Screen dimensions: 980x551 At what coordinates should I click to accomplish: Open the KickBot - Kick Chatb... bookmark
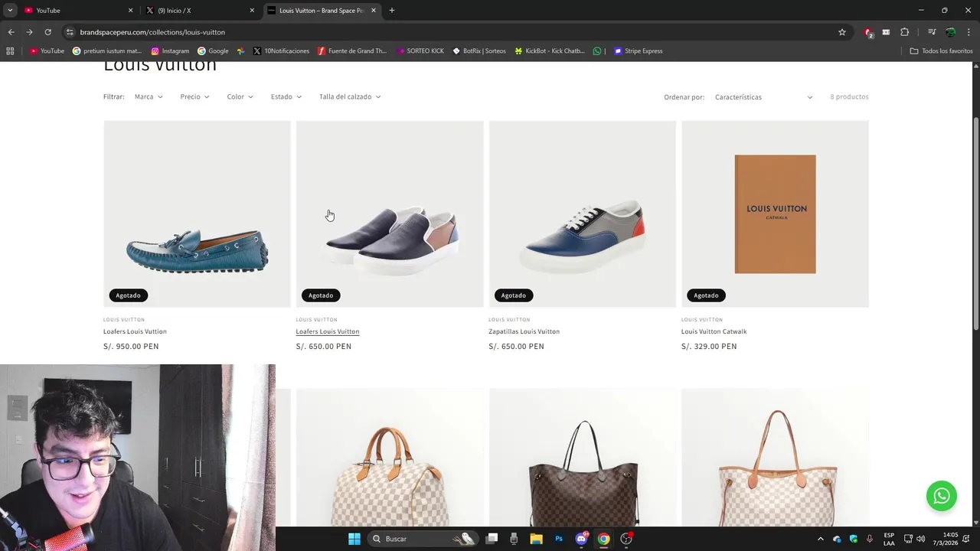pos(549,51)
